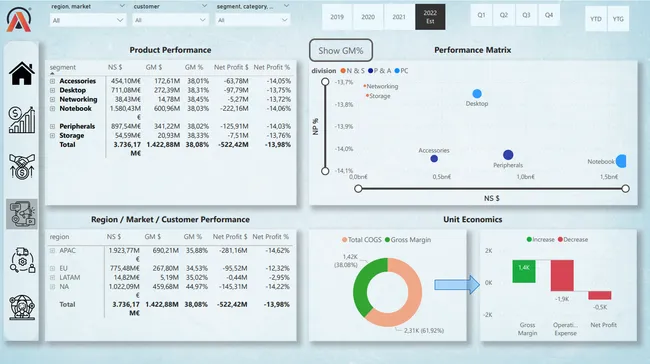
Task: Switch to fiscal year 2020
Action: pyautogui.click(x=368, y=17)
